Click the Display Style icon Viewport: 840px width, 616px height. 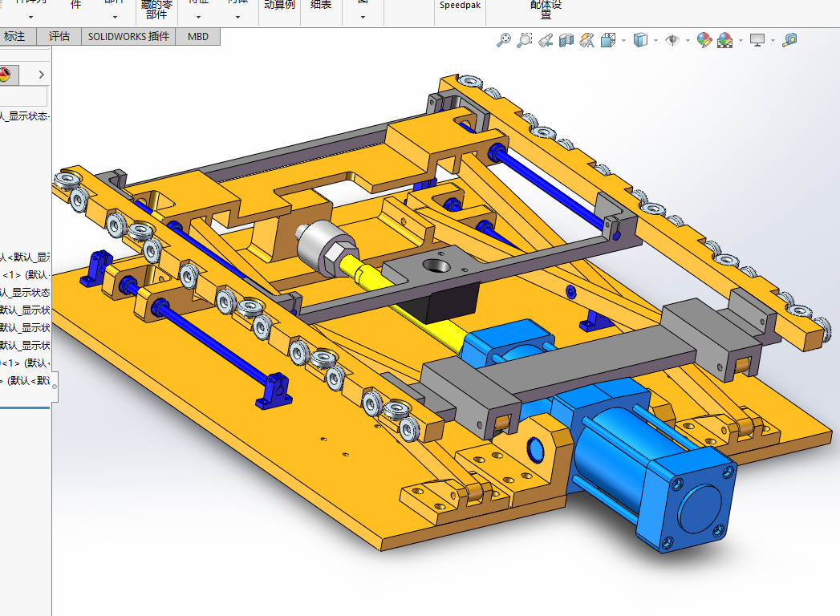(x=639, y=40)
